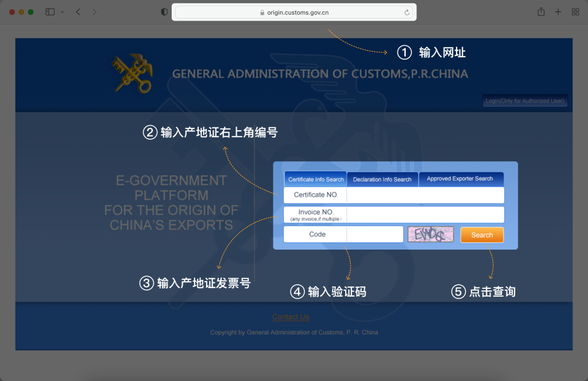
Task: Go back with the browser back arrow
Action: (78, 12)
